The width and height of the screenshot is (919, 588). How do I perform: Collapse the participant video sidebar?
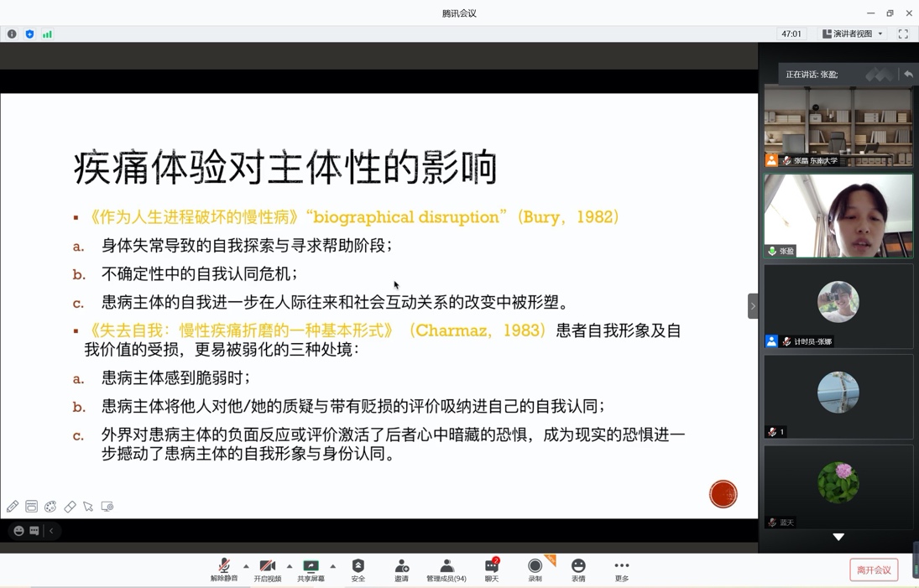click(752, 306)
